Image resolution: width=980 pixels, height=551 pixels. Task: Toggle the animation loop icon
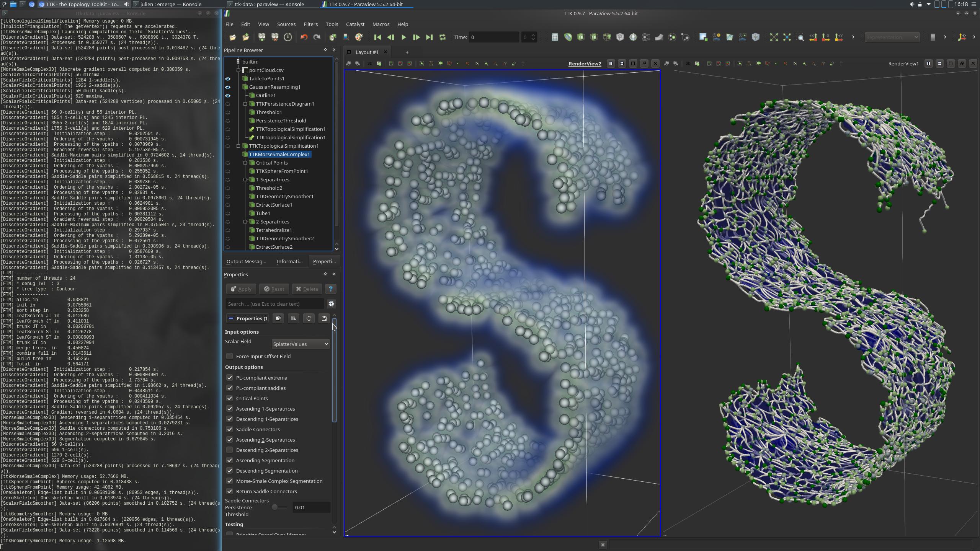click(x=443, y=37)
